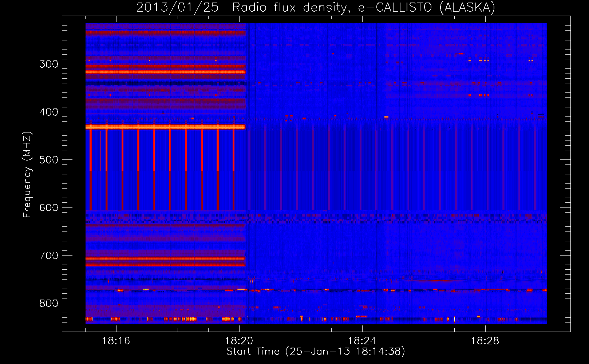Click the 700 frequency tick label

pyautogui.click(x=49, y=256)
